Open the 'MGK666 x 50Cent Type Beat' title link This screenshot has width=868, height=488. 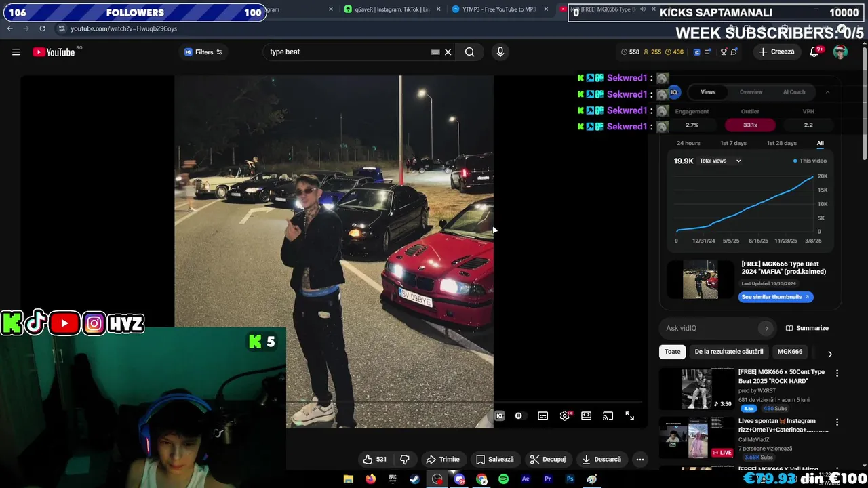[781, 376]
